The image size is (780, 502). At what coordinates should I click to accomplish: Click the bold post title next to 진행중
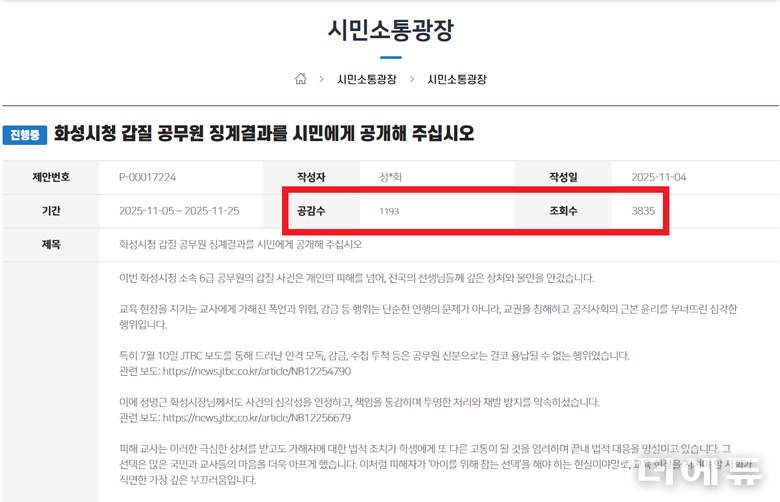[264, 134]
